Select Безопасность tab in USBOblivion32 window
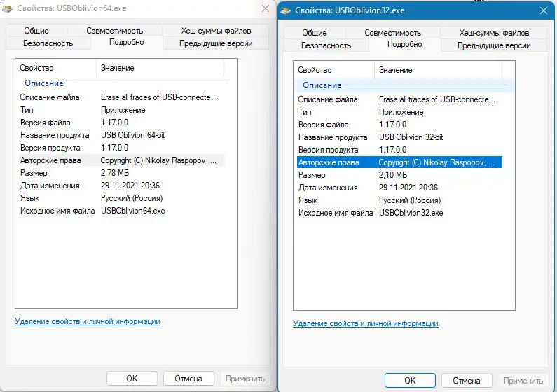557x392 pixels. point(326,45)
